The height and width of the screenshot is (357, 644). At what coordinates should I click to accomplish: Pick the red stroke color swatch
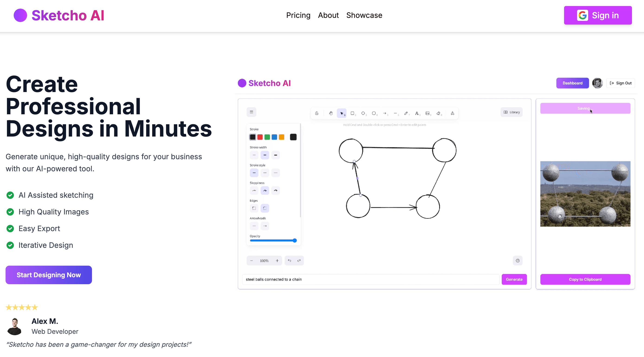[x=260, y=137]
